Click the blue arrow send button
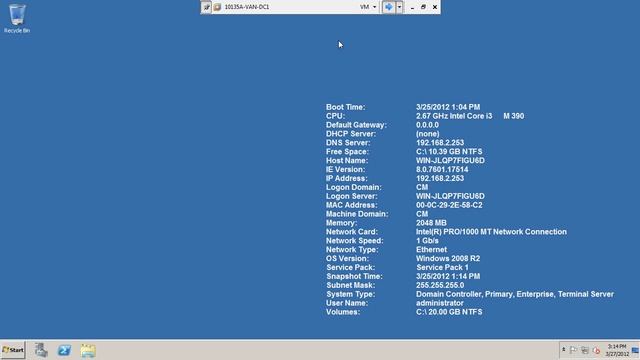Image resolution: width=640 pixels, height=360 pixels. coord(389,7)
